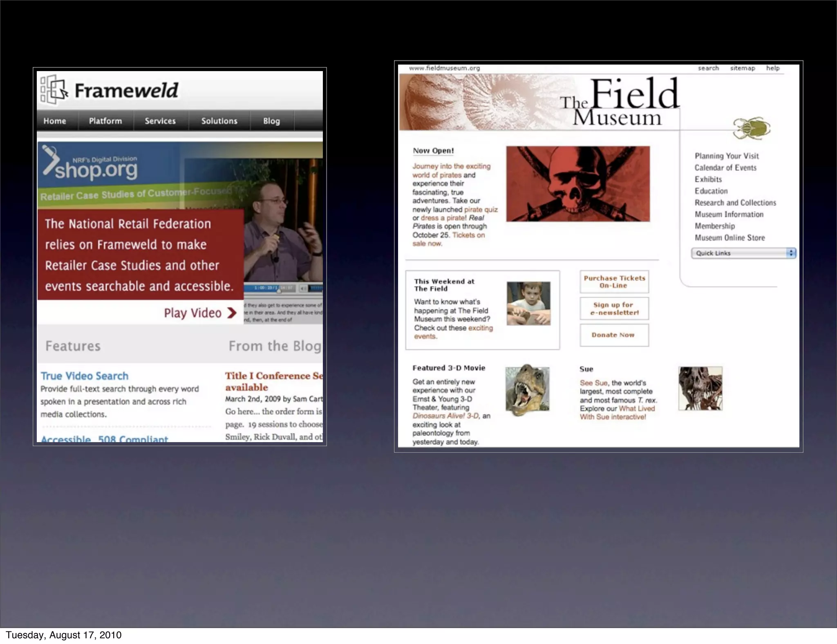837x644 pixels.
Task: Click Sign up for e-newsletter button
Action: point(614,309)
